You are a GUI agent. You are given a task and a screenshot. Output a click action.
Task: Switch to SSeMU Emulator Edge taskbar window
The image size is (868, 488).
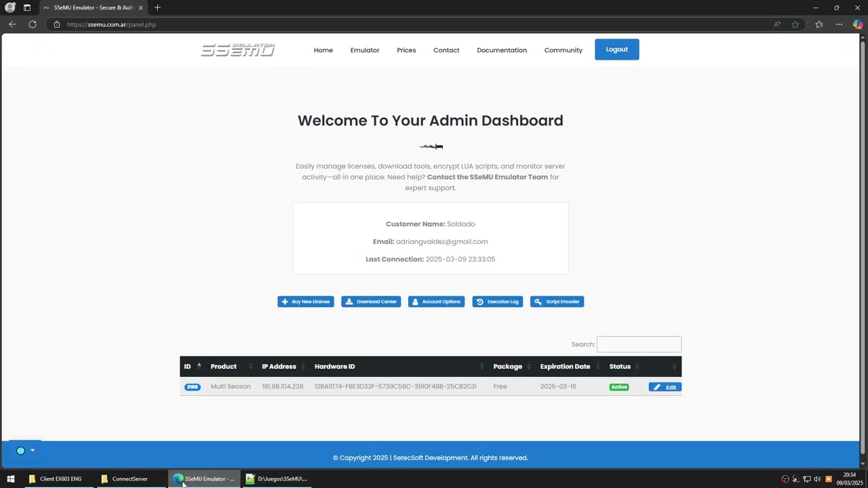(203, 479)
